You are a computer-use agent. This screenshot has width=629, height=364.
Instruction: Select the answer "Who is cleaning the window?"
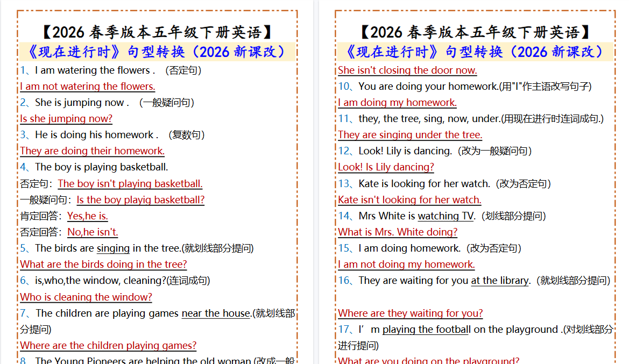pos(86,297)
